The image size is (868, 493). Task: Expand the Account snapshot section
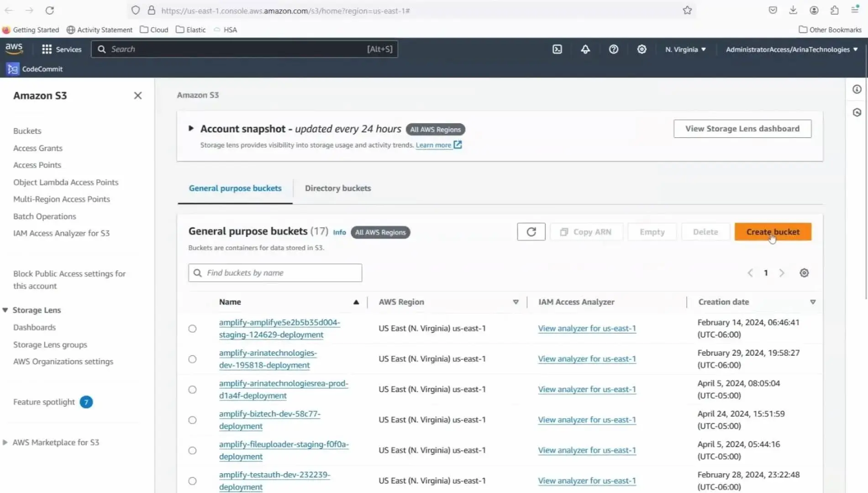tap(191, 129)
